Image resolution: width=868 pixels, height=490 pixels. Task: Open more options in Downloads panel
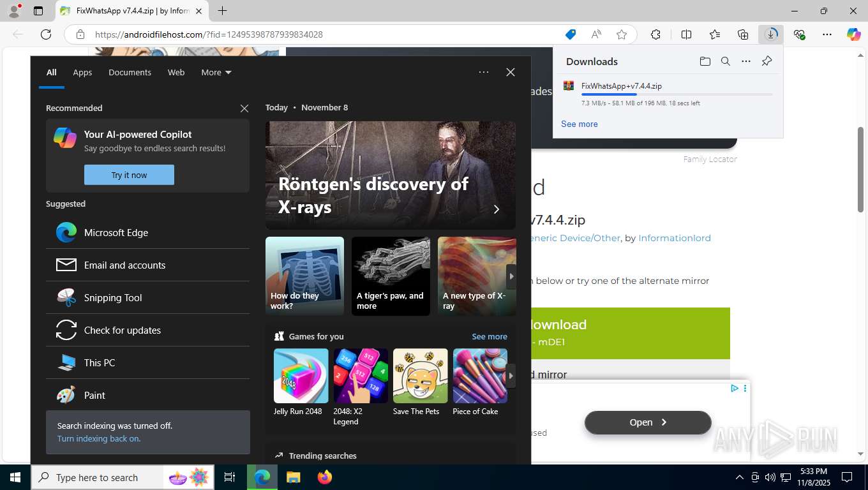[746, 61]
